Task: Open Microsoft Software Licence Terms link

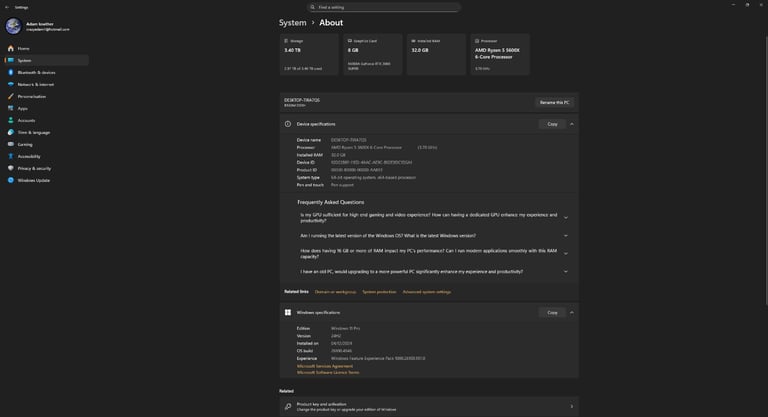Action: [328, 372]
